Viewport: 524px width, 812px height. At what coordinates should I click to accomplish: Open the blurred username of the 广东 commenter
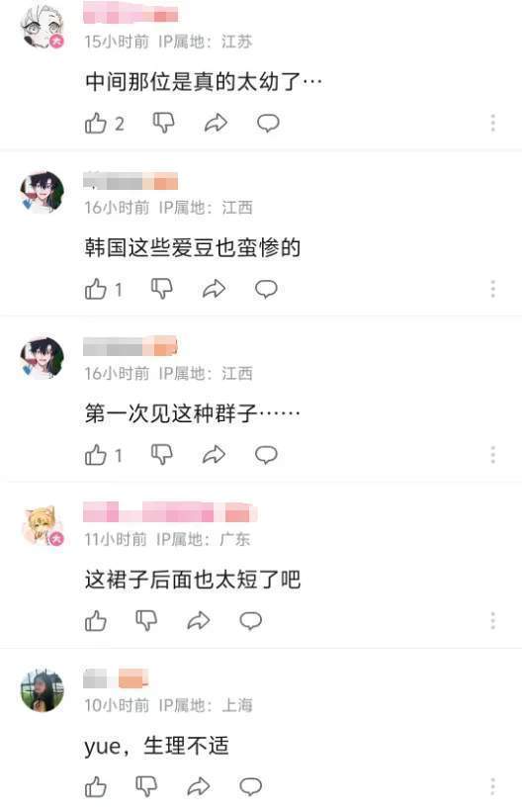click(170, 512)
